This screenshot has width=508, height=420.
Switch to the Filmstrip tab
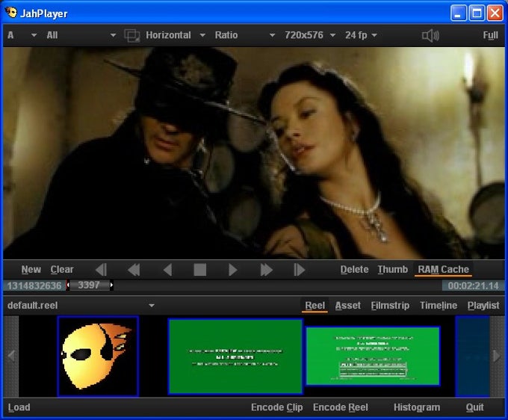pyautogui.click(x=391, y=306)
